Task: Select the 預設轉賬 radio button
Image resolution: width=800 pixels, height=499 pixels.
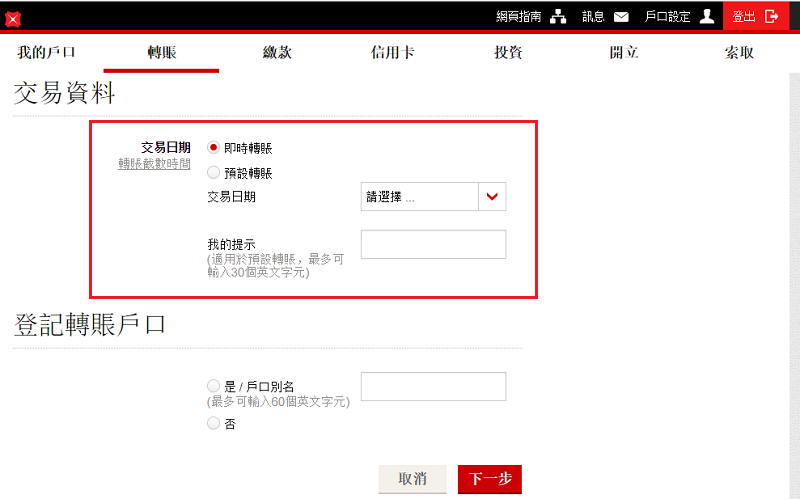Action: point(213,173)
